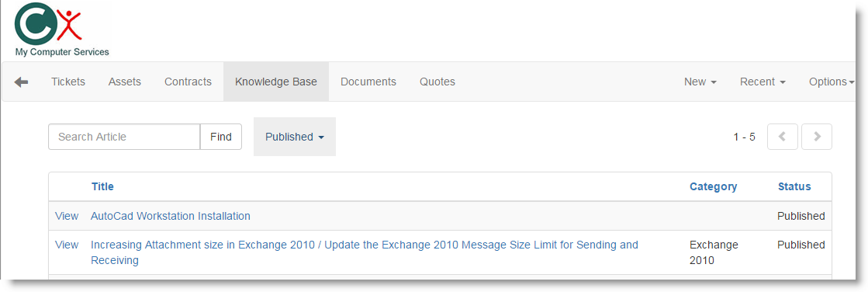The height and width of the screenshot is (292, 868).
Task: Switch to the Contracts tab
Action: [x=188, y=82]
